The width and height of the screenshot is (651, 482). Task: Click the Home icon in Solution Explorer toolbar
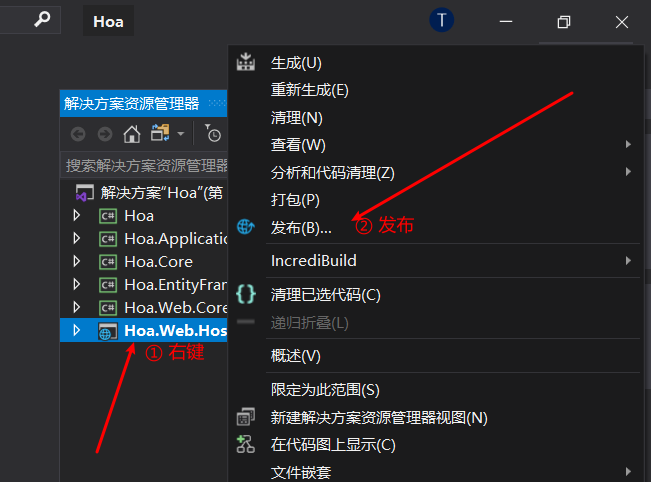(x=131, y=134)
